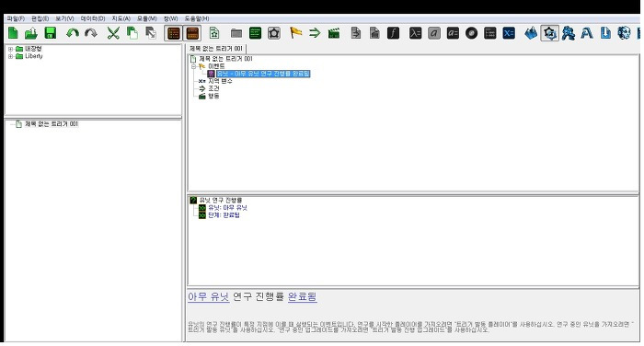Open the blue Data module figure icon
Image resolution: width=644 pixels, height=346 pixels.
tap(568, 33)
